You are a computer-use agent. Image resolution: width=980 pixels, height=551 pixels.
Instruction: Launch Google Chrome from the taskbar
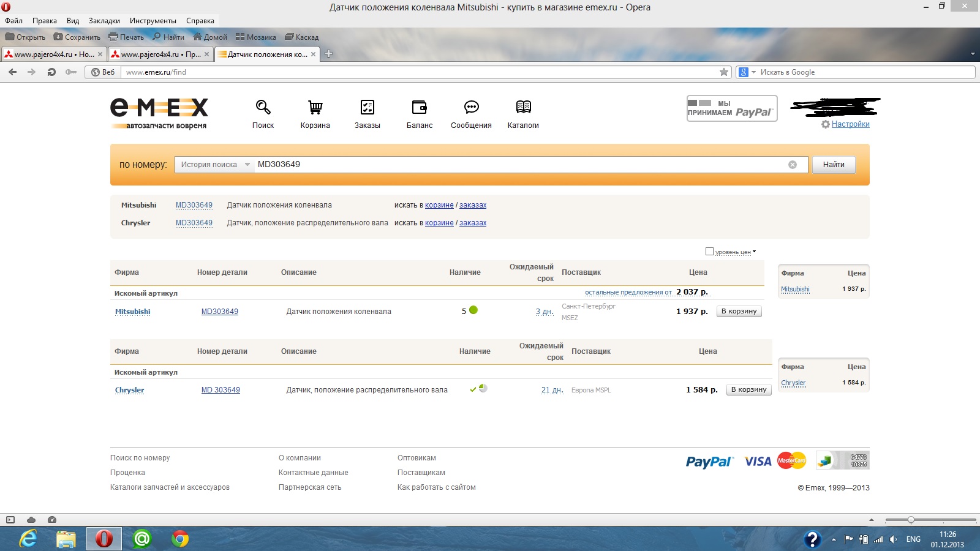point(180,539)
